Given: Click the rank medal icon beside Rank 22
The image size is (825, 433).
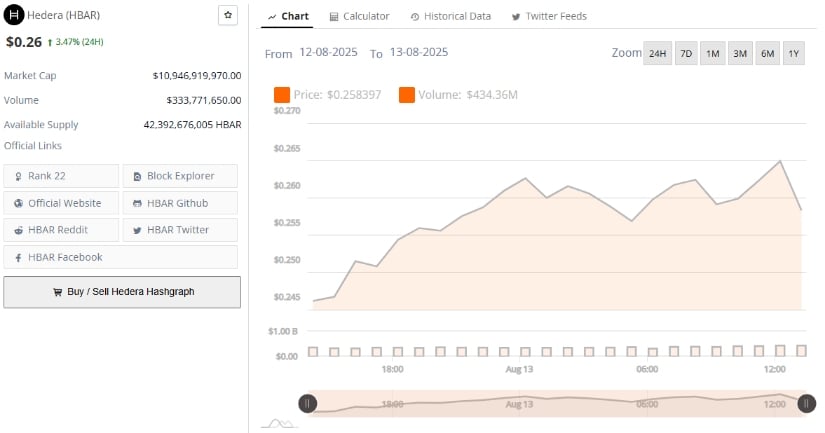Looking at the screenshot, I should coord(18,176).
